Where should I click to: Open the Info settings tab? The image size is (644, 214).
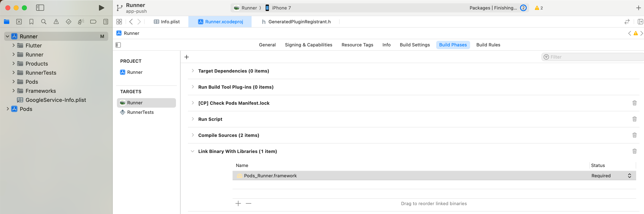coord(386,45)
